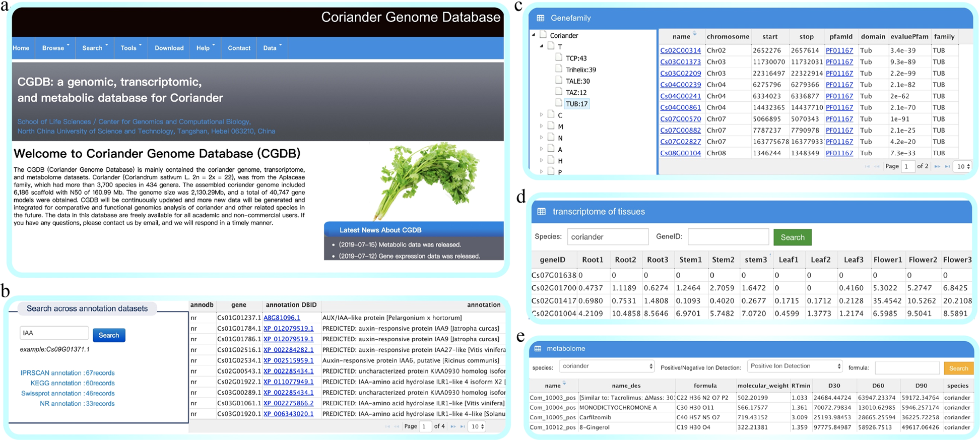Click the document icon next to Coriander node
Screen dimensions: 980x440
click(543, 35)
